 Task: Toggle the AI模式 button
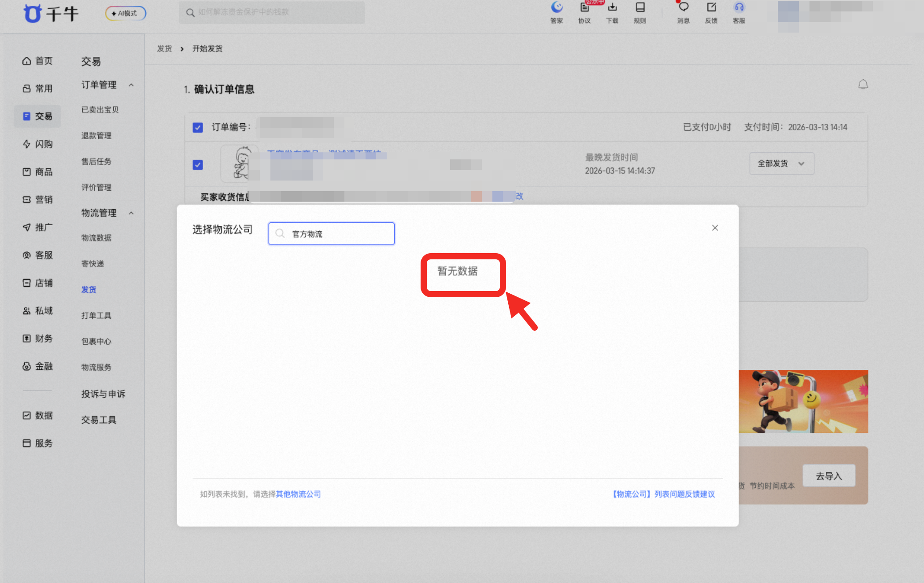[x=126, y=13]
